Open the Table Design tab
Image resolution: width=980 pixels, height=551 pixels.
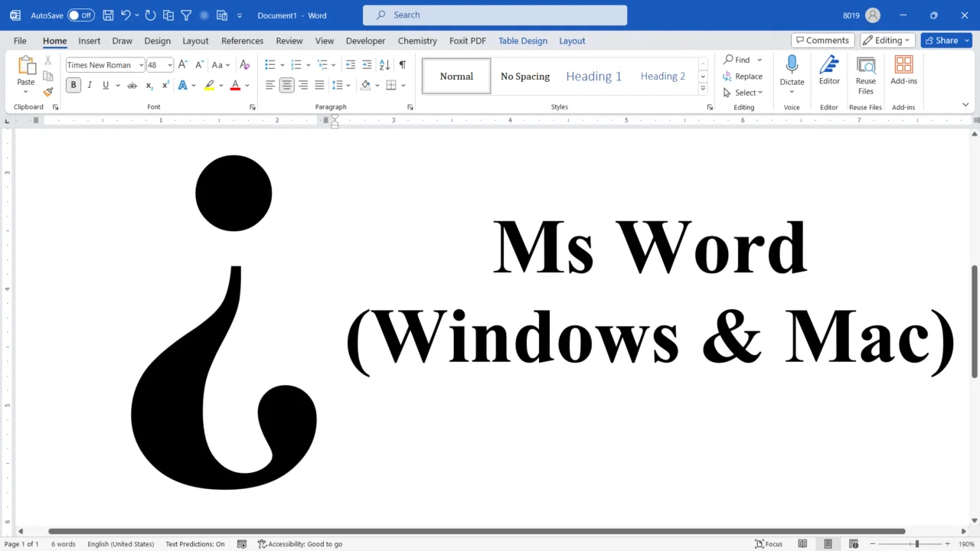[x=523, y=41]
